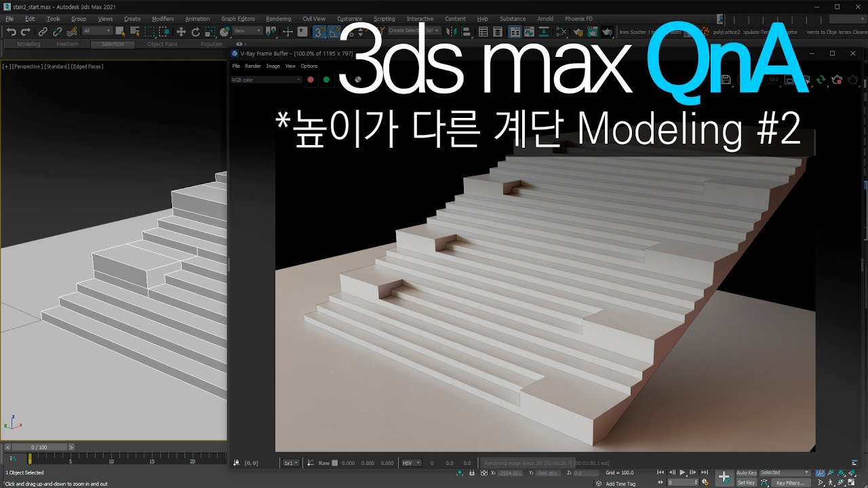
Task: Toggle the Set Key mode
Action: (x=747, y=483)
